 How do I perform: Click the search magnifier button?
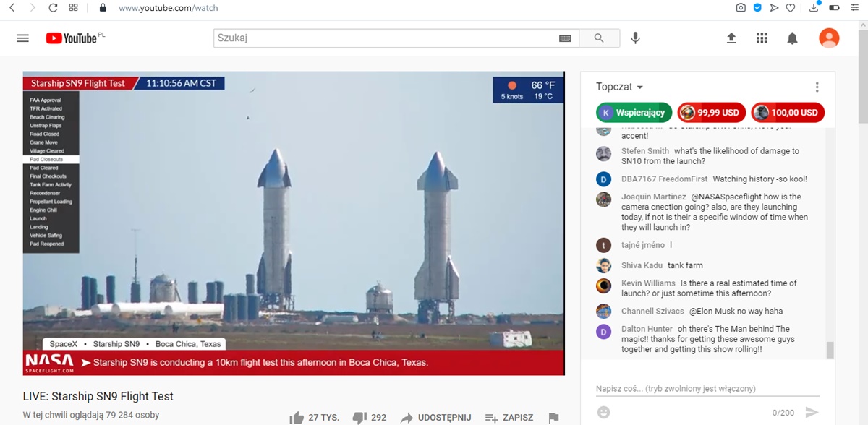point(598,38)
